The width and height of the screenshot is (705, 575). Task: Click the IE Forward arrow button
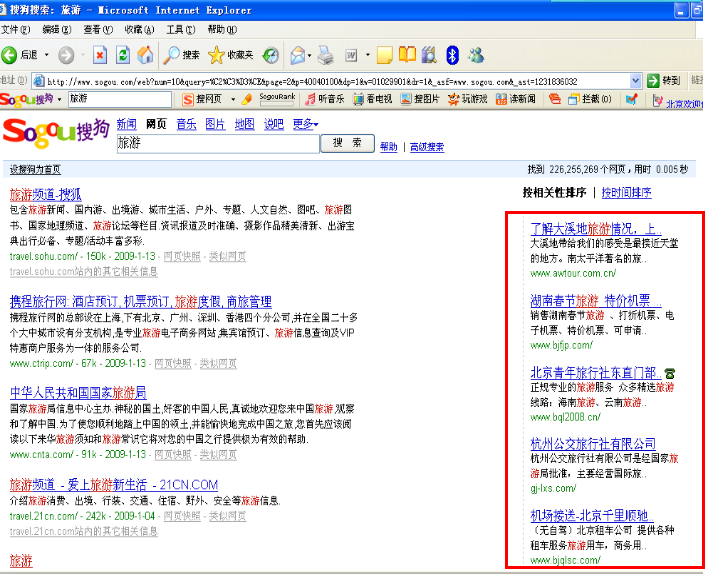[67, 55]
